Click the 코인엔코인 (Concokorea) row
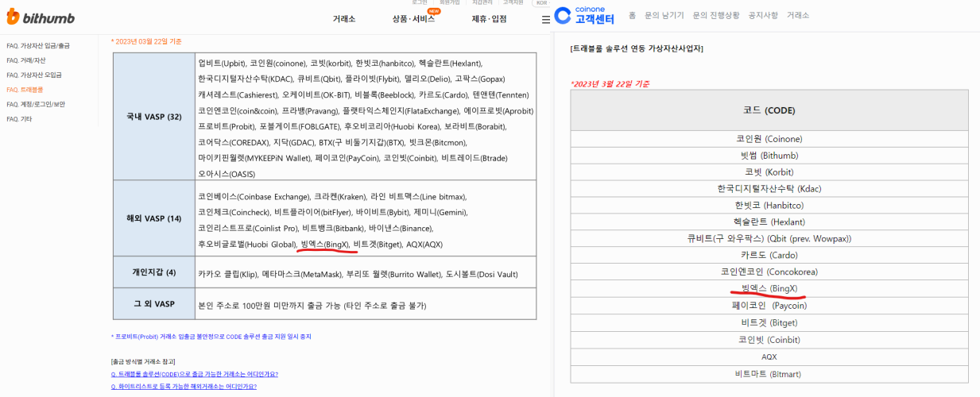Screen dimensions: 980x397 click(x=769, y=272)
